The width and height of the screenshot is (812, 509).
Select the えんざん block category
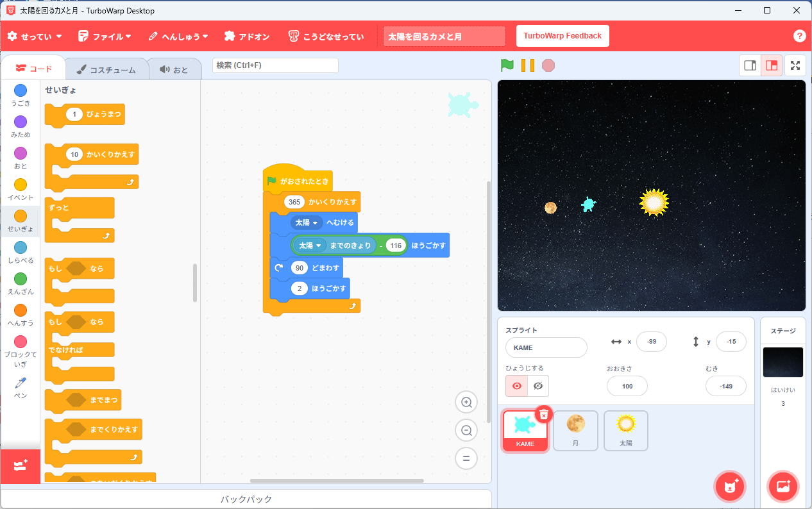click(21, 284)
